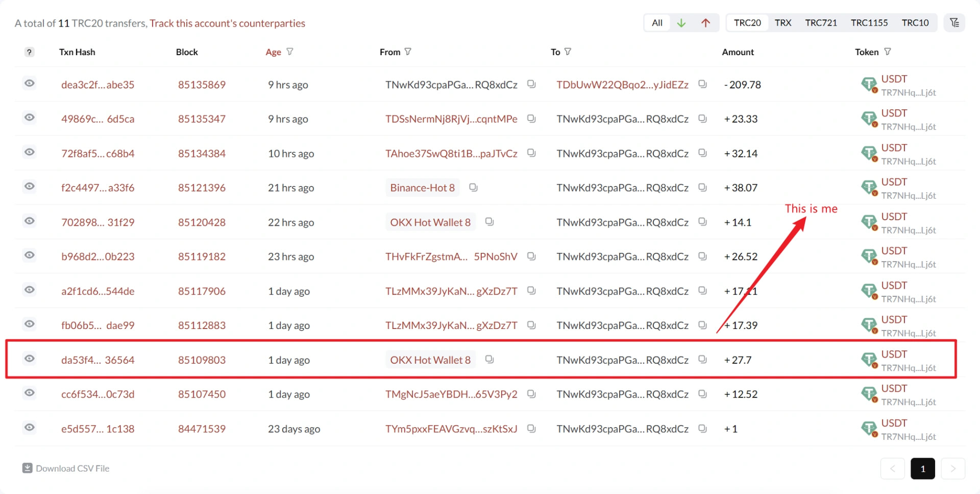Copy address TAhoe37SwQ8ti1B...paJTvCz
The image size is (980, 494).
tap(531, 153)
